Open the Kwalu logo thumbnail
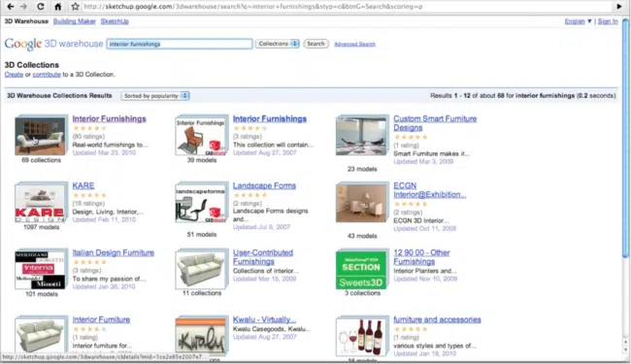Viewport: 631px width, 364px height. [201, 336]
